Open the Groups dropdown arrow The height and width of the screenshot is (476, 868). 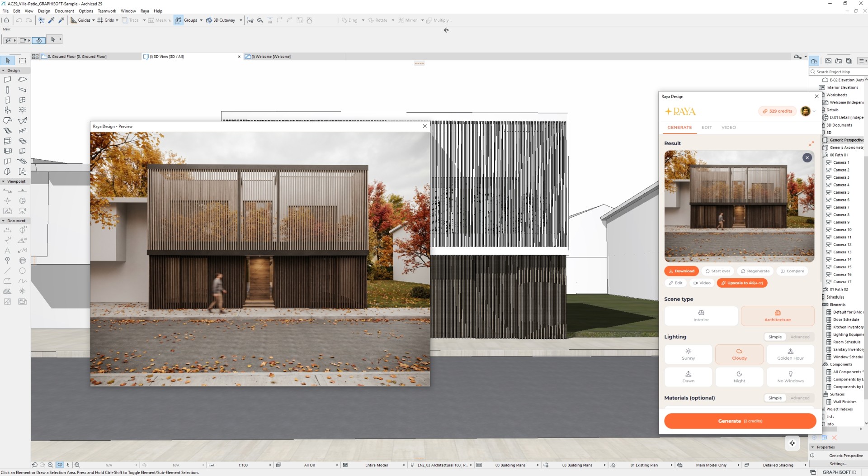coord(201,20)
